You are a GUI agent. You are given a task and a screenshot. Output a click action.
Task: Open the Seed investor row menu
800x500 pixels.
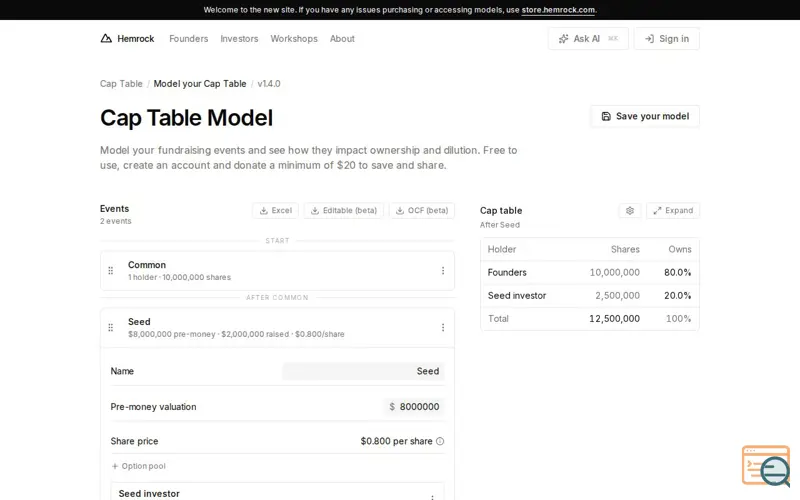(x=432, y=496)
